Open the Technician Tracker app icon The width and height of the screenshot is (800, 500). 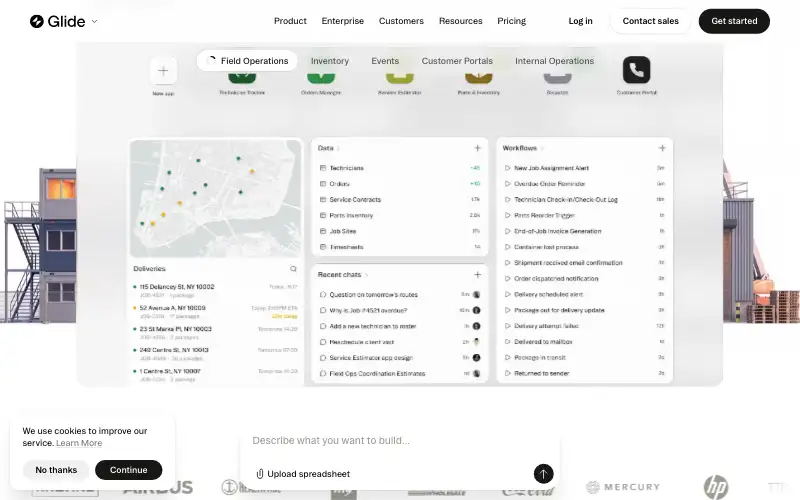(242, 78)
